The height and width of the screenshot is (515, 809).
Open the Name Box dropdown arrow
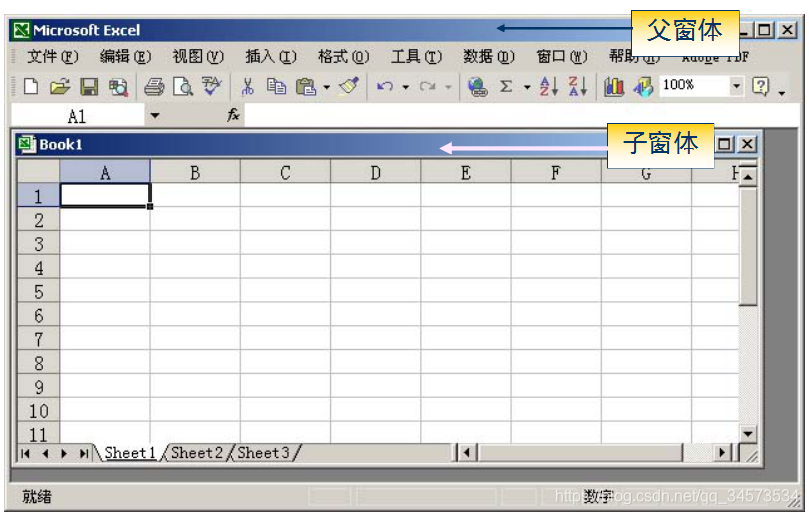(155, 116)
